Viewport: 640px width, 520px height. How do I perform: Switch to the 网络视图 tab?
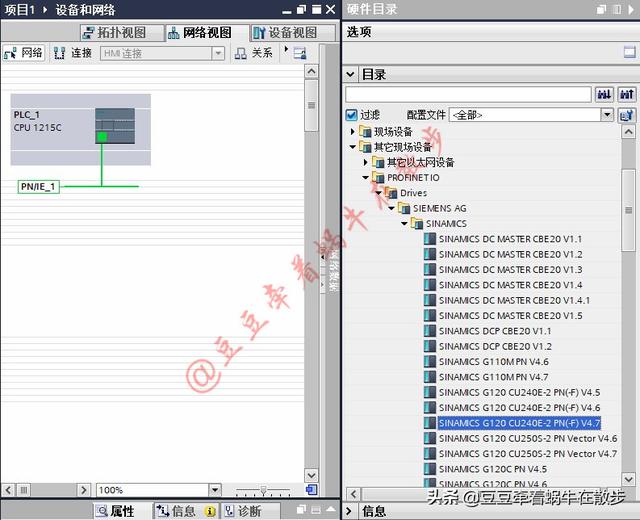click(x=207, y=33)
